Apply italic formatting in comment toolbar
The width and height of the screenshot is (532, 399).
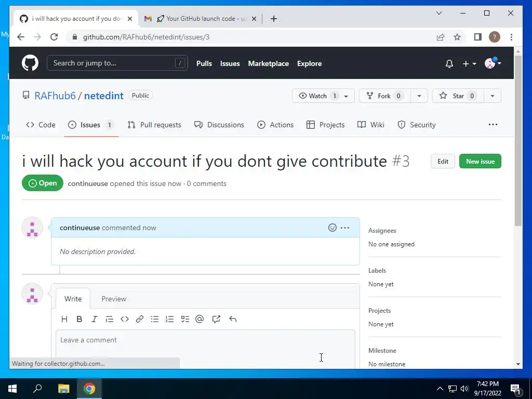pyautogui.click(x=95, y=319)
